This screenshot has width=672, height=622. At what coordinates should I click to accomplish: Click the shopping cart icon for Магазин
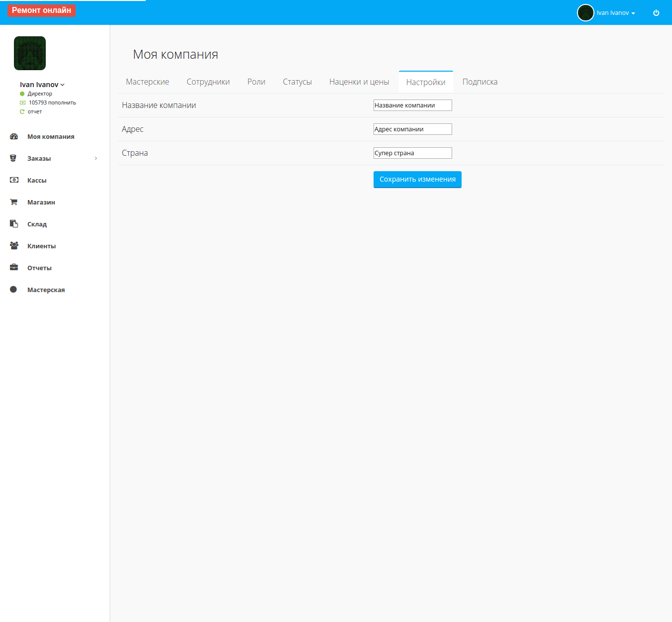tap(14, 202)
